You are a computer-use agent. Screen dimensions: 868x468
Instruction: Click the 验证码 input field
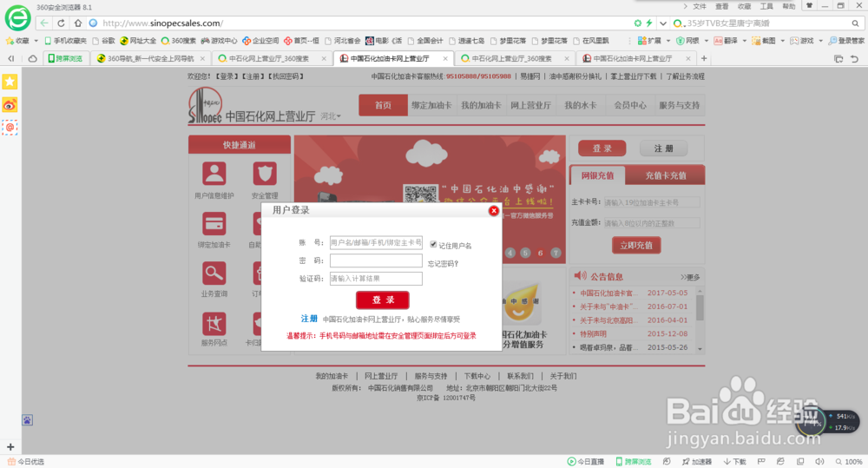pos(376,279)
